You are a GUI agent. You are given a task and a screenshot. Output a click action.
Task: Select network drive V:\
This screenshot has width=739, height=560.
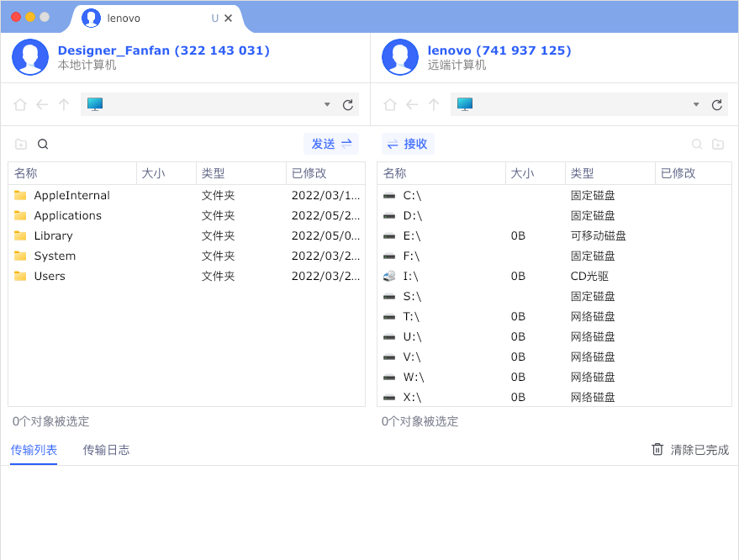554,357
